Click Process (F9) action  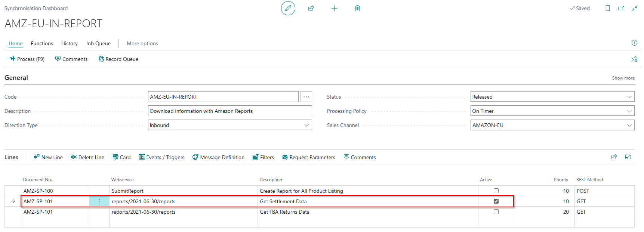coord(27,59)
